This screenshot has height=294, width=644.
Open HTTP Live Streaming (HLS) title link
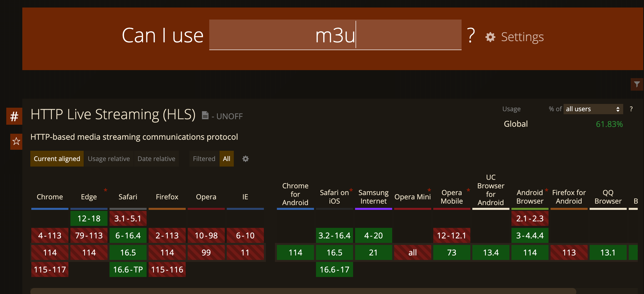tap(113, 114)
